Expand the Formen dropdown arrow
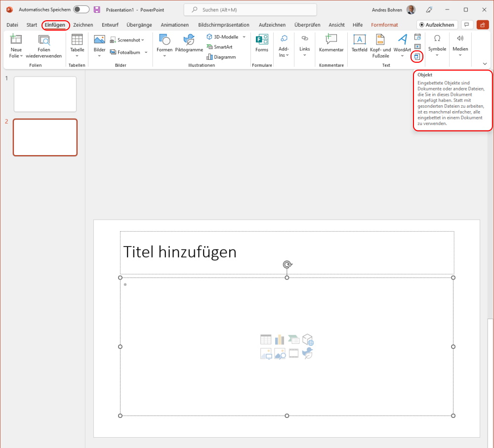The image size is (494, 448). [x=165, y=56]
